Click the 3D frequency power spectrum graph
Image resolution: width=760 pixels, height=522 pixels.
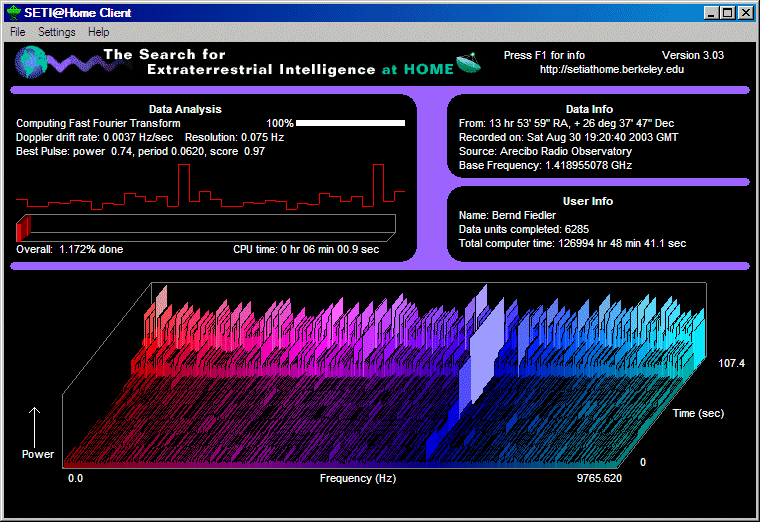pyautogui.click(x=384, y=376)
